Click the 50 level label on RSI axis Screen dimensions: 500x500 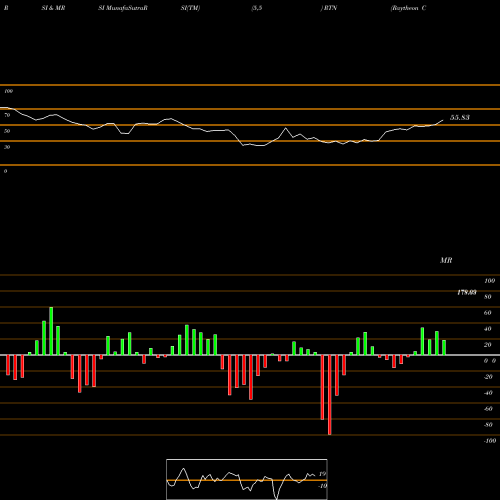coord(7,131)
